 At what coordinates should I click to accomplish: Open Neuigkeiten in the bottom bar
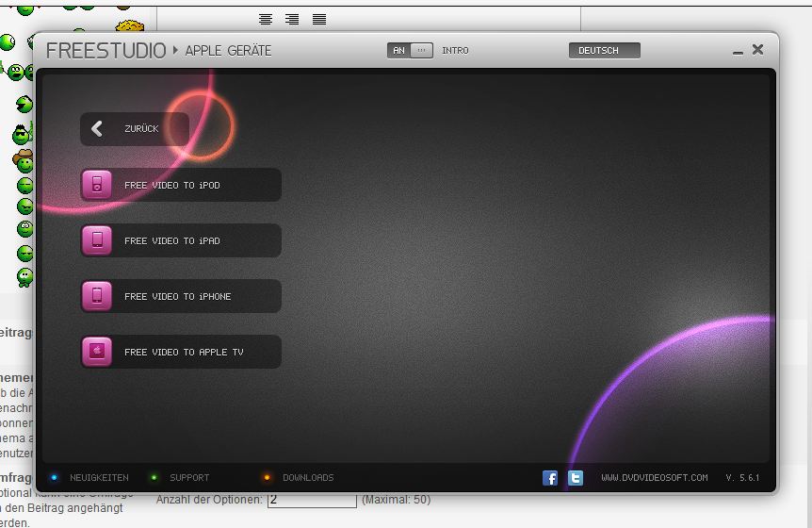[x=98, y=478]
